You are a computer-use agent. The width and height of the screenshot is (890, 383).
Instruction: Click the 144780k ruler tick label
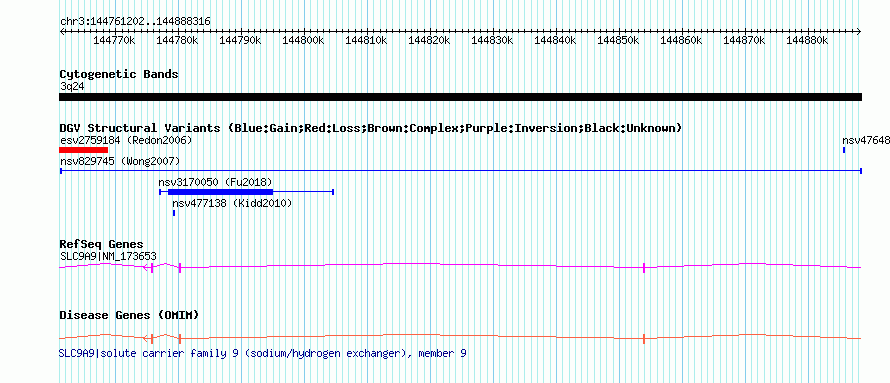pos(177,40)
